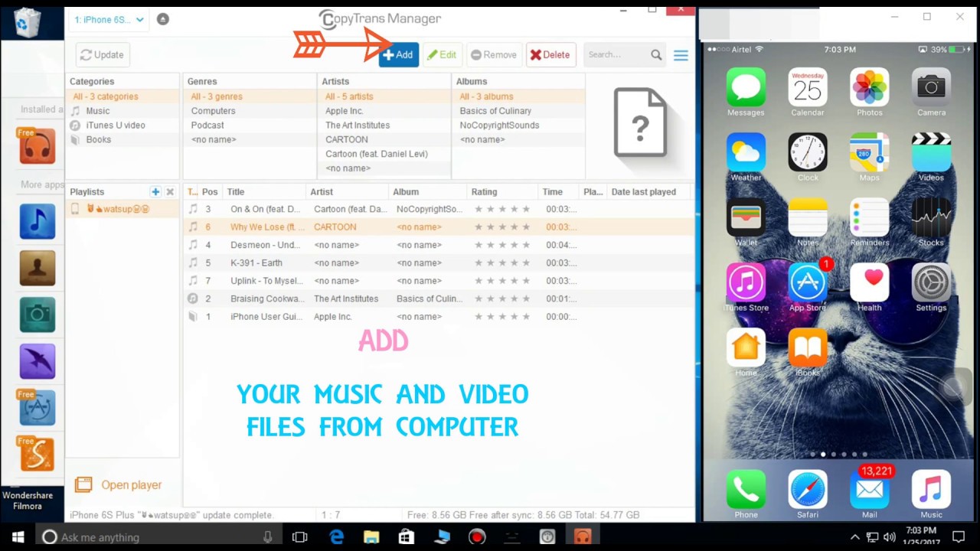Select the watsup playlist
This screenshot has height=551, width=980.
122,209
